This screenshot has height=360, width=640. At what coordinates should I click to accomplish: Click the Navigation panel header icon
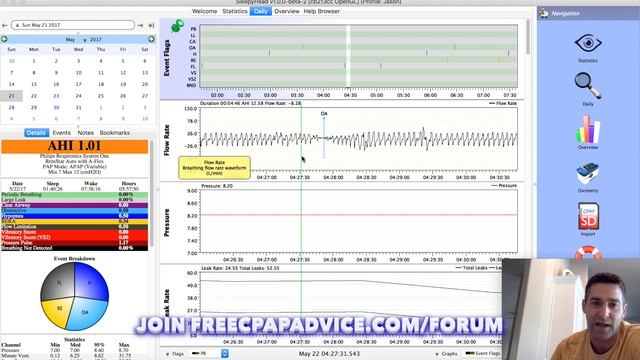pos(544,13)
